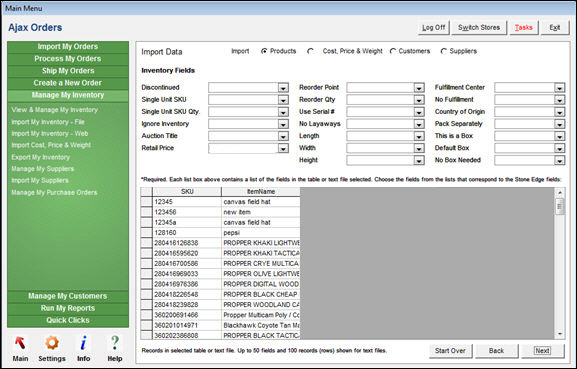
Task: Open the Settings gear icon
Action: click(x=52, y=343)
